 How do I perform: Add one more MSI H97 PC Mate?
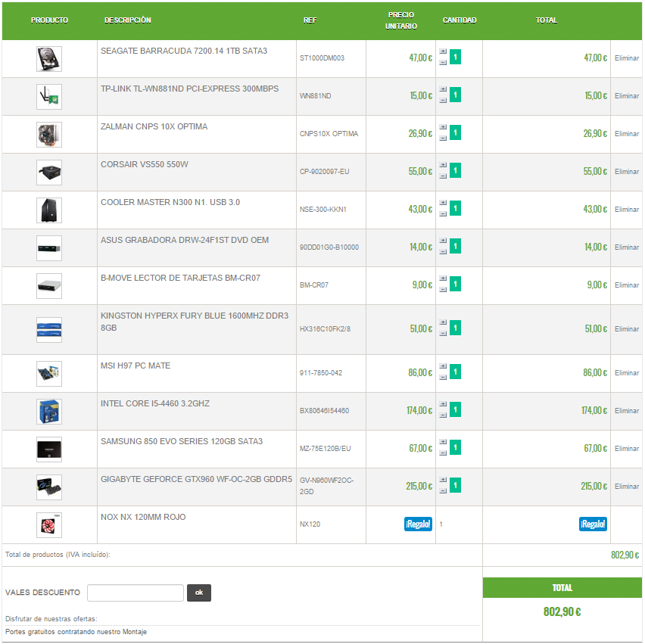[443, 366]
